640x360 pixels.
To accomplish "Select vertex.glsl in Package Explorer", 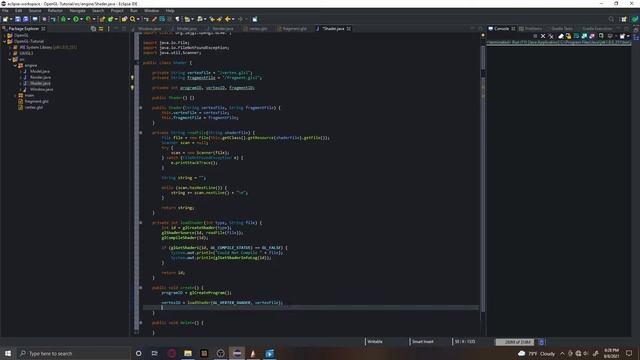I will pyautogui.click(x=33, y=107).
